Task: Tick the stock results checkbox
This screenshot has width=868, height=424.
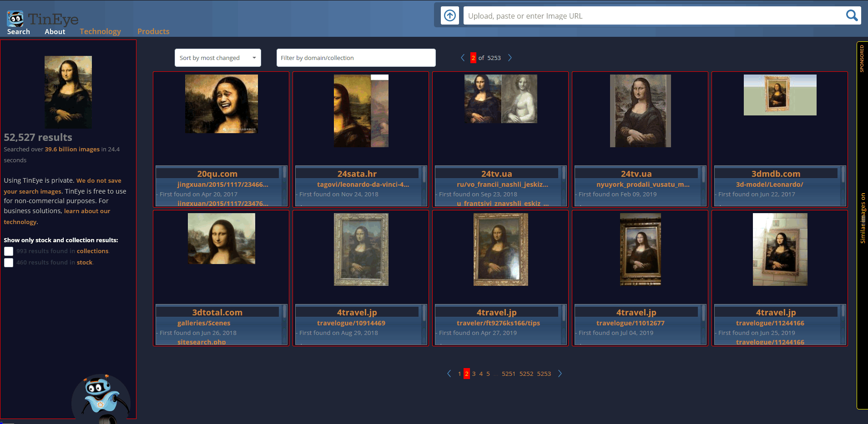Action: pyautogui.click(x=9, y=263)
